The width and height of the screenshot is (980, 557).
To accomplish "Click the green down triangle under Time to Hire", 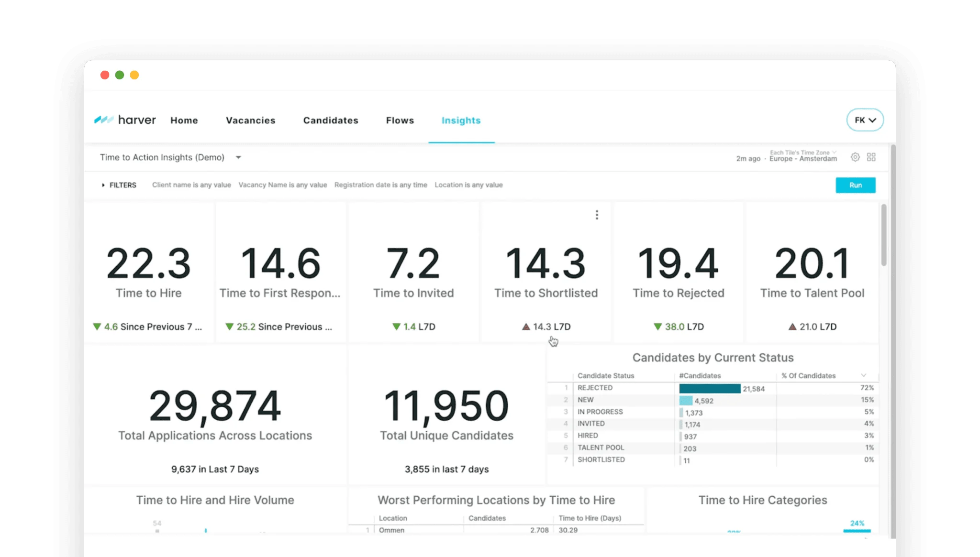I will (97, 327).
